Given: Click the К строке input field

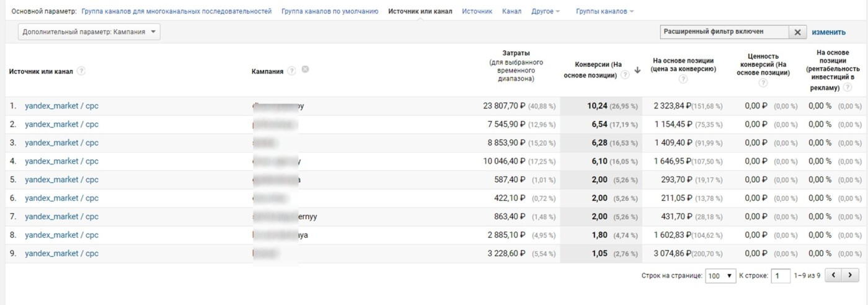Looking at the screenshot, I should (781, 276).
